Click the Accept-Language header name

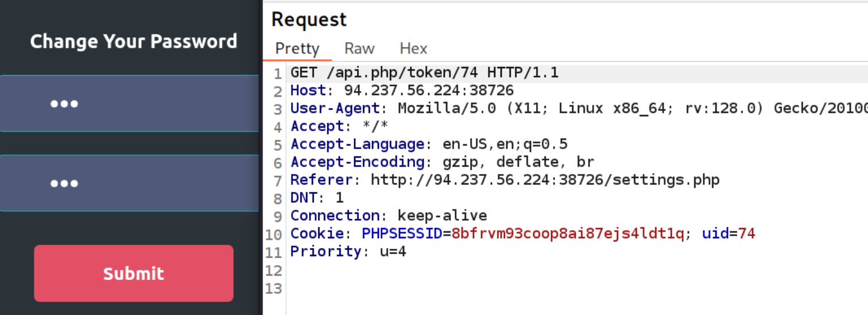click(x=357, y=144)
